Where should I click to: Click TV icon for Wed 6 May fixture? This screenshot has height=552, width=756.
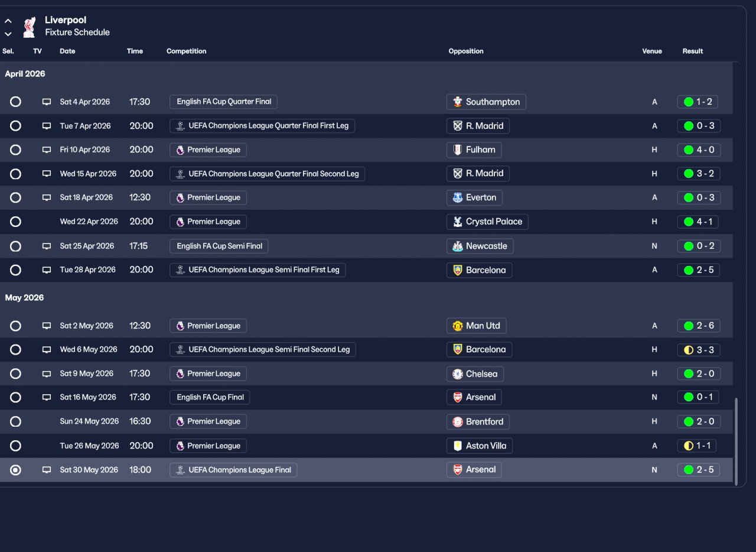(47, 350)
